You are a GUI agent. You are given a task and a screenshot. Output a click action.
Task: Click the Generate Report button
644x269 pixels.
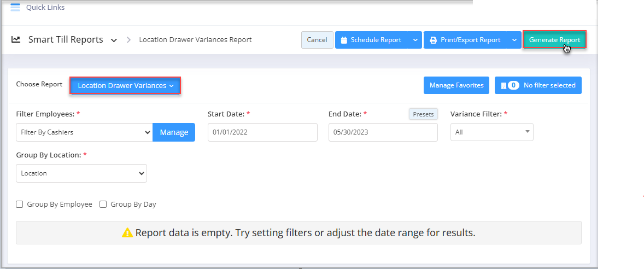(x=554, y=40)
